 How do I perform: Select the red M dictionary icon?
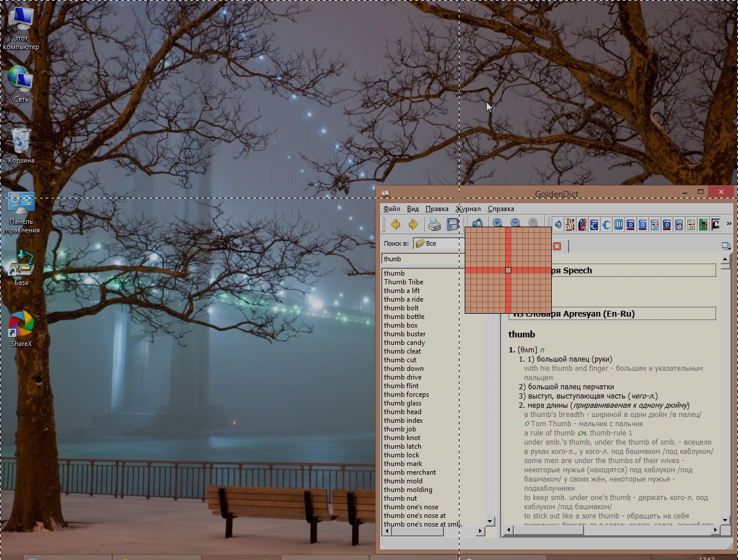click(582, 224)
